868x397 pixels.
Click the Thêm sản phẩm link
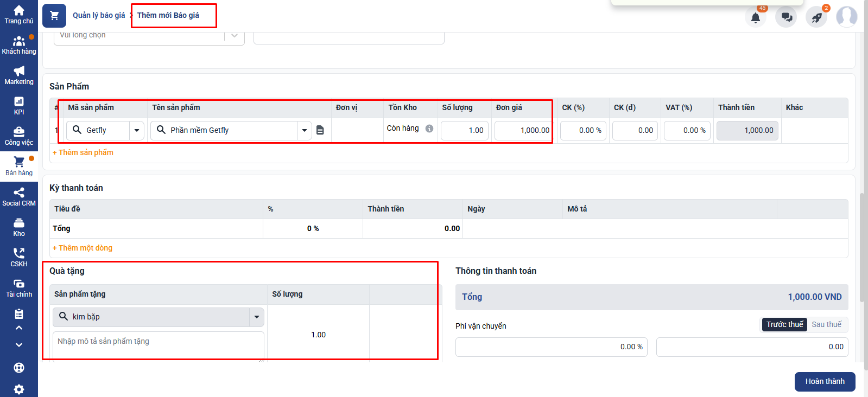pyautogui.click(x=83, y=152)
